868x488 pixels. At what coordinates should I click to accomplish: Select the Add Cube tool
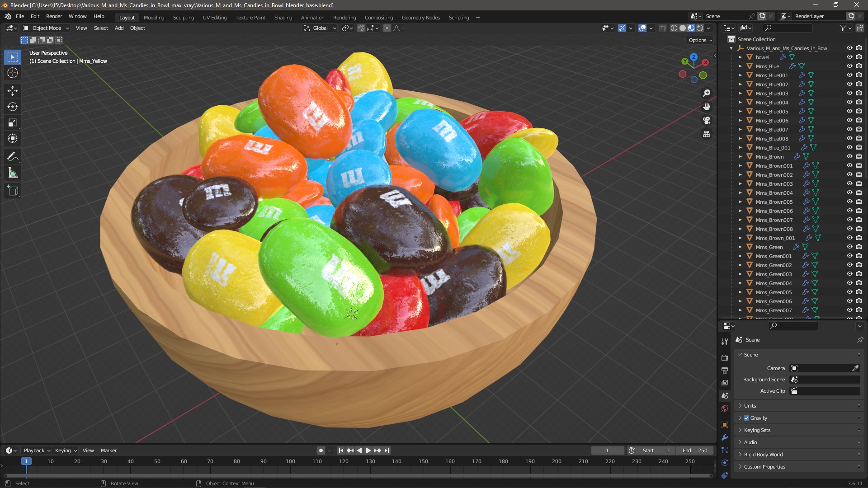[x=13, y=191]
